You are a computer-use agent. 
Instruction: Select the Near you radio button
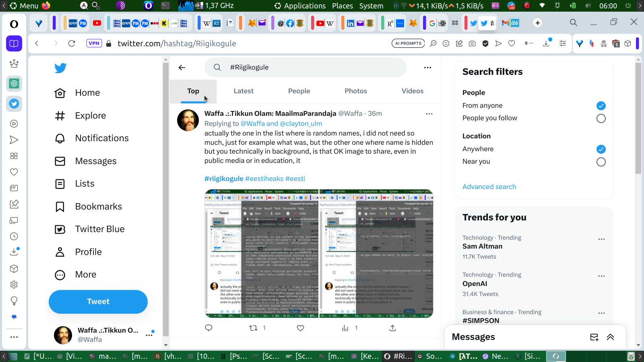601,162
